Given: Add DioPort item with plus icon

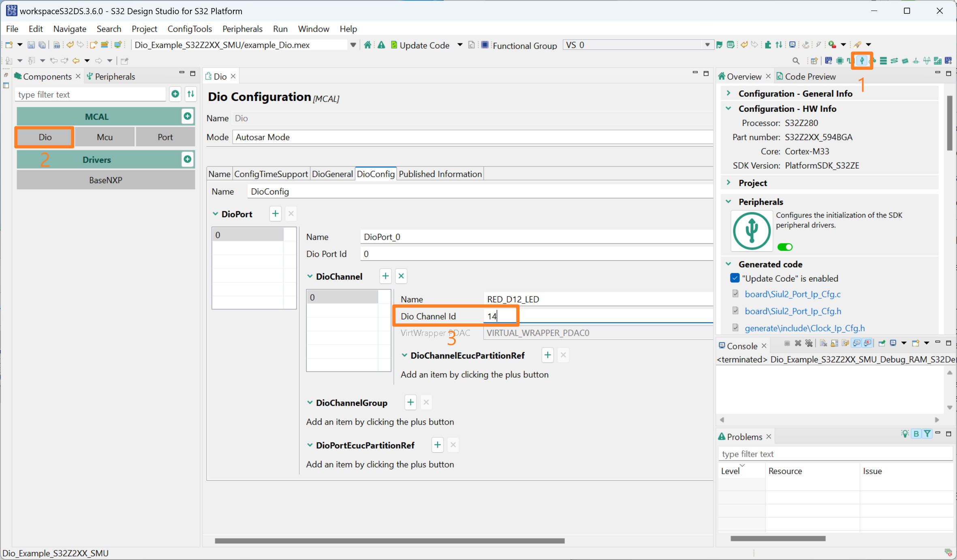Looking at the screenshot, I should (x=275, y=214).
